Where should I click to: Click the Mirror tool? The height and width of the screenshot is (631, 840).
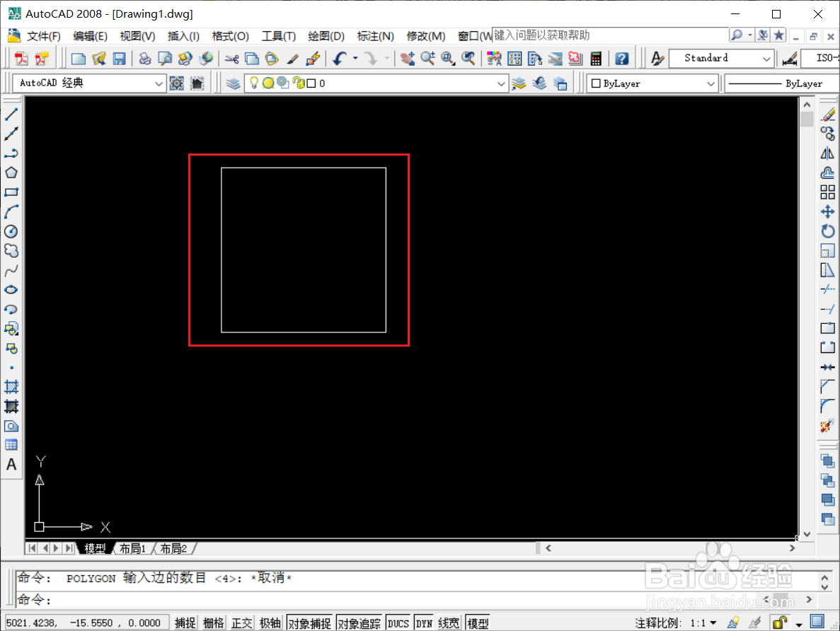coord(828,154)
